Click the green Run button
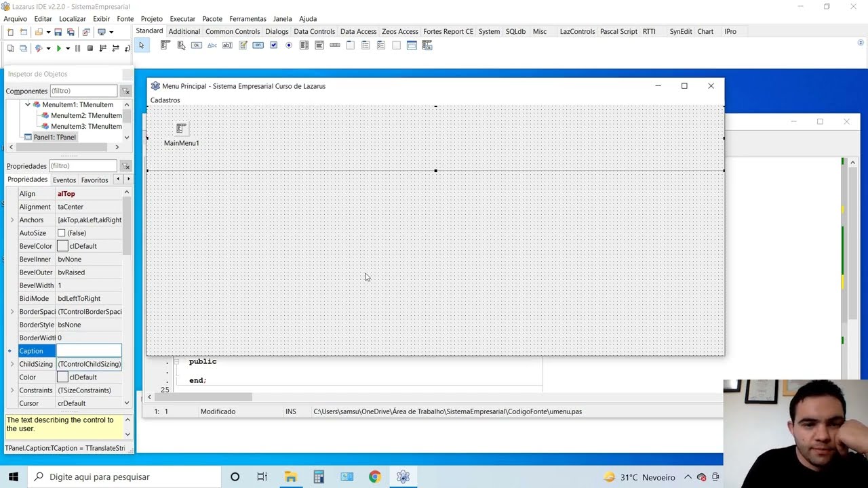Image resolution: width=868 pixels, height=488 pixels. pyautogui.click(x=58, y=48)
